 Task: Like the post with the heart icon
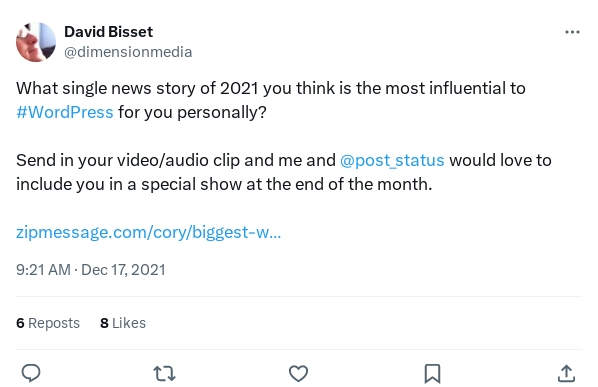298,373
